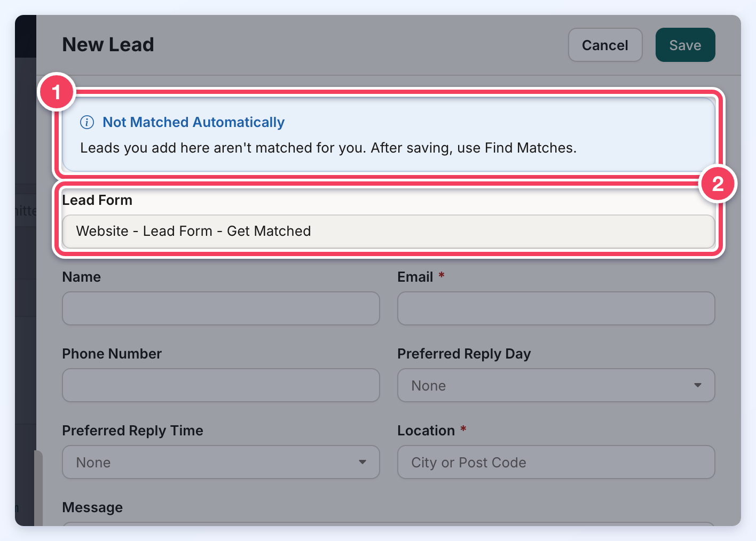Click the 'Phone Number' label

coord(112,354)
